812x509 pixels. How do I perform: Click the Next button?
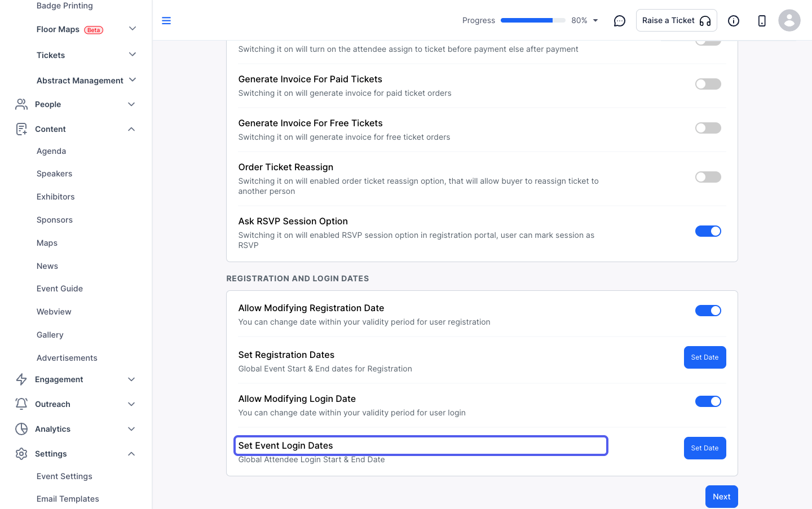pos(722,497)
